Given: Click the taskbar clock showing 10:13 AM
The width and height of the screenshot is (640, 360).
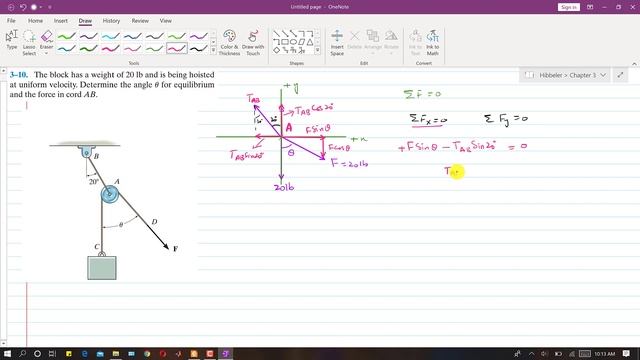Looking at the screenshot, I should (x=604, y=353).
